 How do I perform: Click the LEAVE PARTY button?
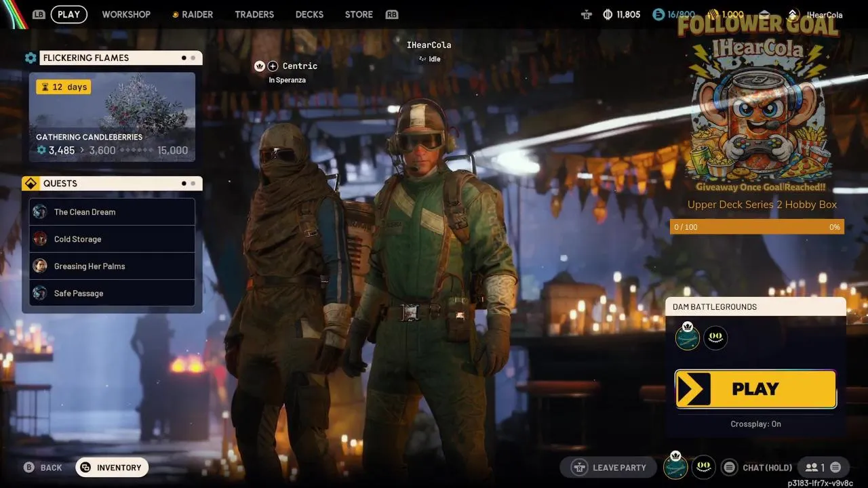(x=608, y=468)
